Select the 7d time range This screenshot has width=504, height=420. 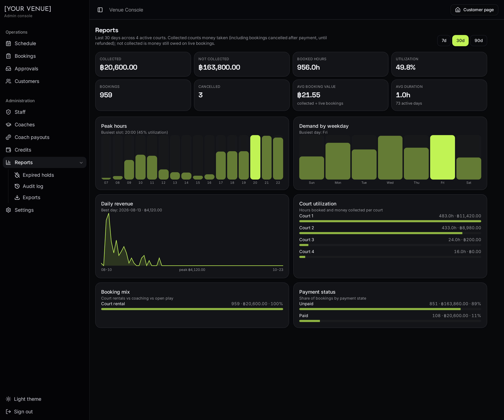pyautogui.click(x=444, y=41)
